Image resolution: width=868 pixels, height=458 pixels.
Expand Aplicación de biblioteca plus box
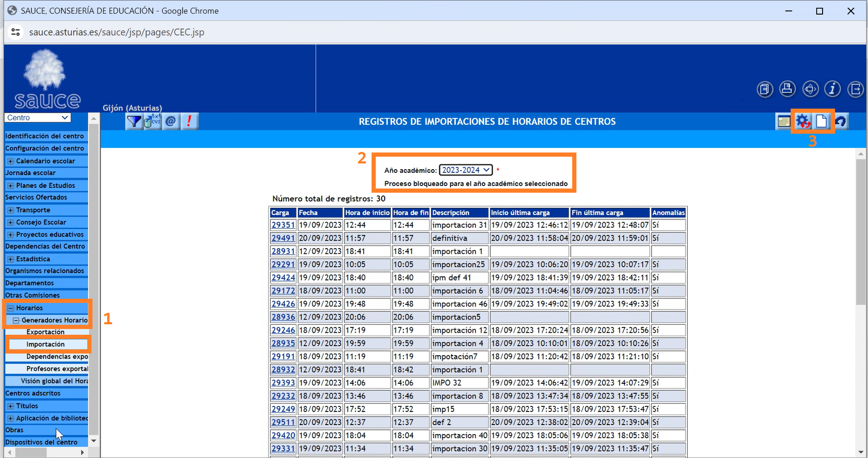click(x=10, y=419)
